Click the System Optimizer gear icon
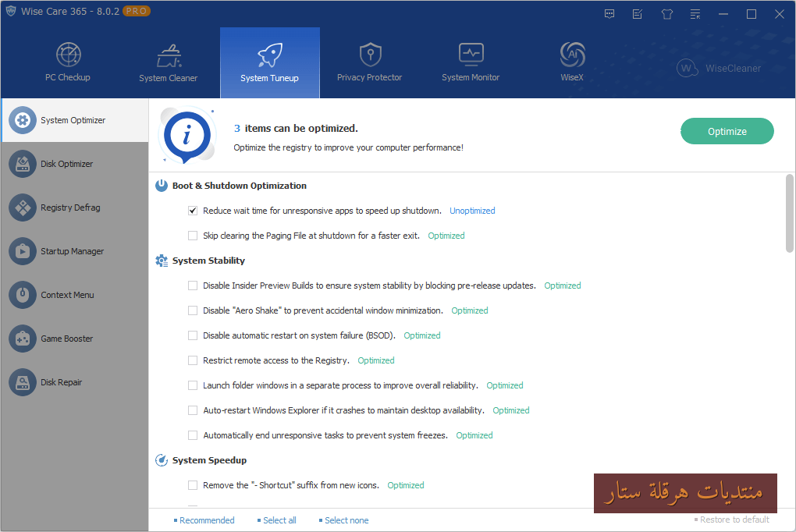This screenshot has height=532, width=796. click(23, 120)
